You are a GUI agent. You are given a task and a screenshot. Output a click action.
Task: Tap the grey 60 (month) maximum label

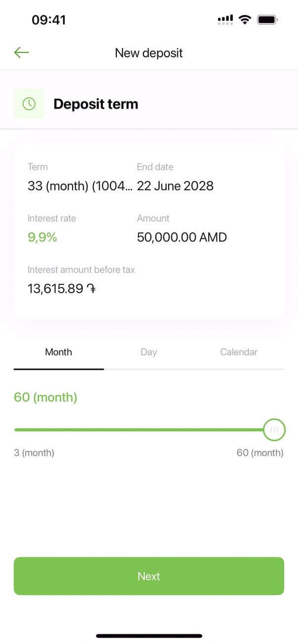coord(260,453)
